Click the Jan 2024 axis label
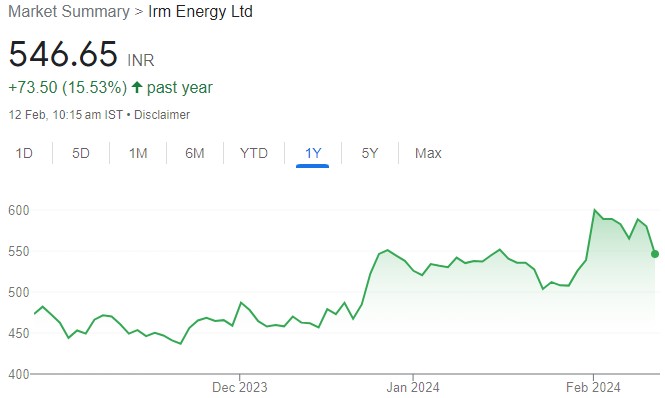This screenshot has height=398, width=665. [x=413, y=387]
